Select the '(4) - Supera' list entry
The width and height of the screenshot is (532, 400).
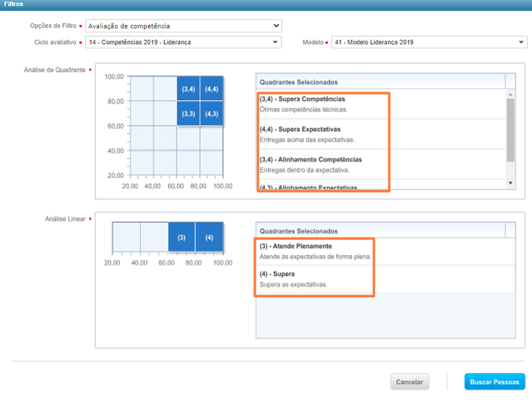pyautogui.click(x=314, y=279)
